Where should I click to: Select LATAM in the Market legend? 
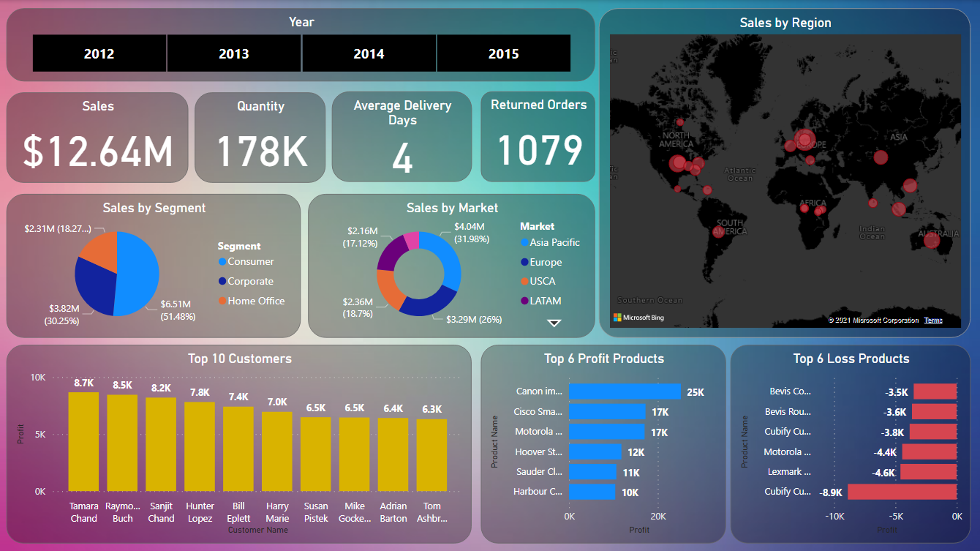click(x=542, y=300)
